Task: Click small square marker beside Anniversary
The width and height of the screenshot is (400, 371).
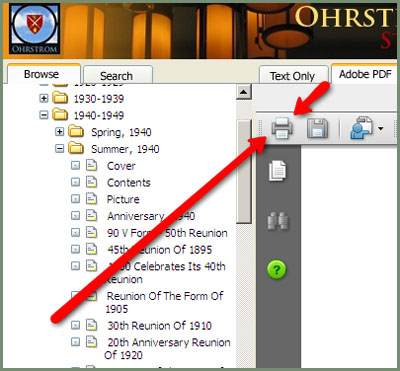Action: [76, 216]
